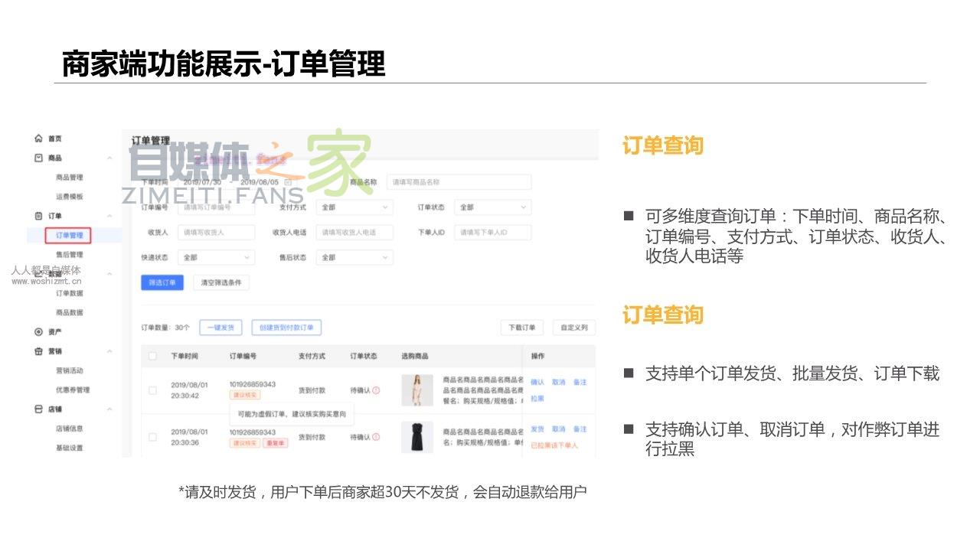
Task: Open the 支付方式 dropdown
Action: [x=354, y=207]
